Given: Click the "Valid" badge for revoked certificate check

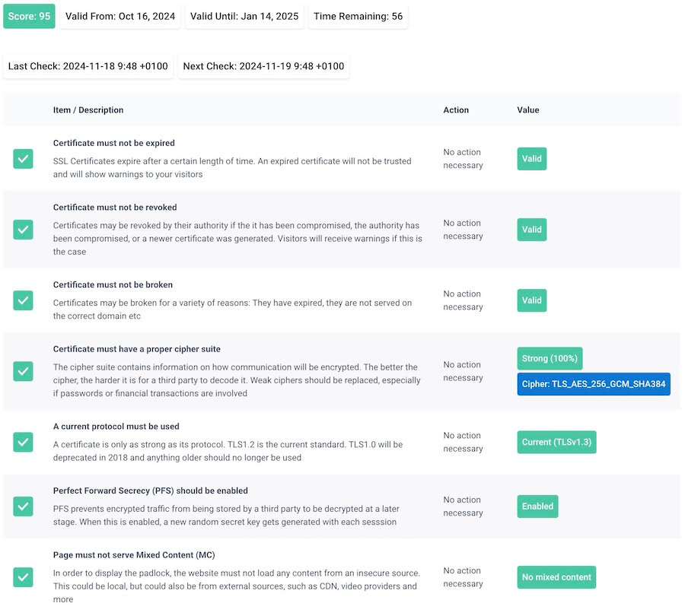Looking at the screenshot, I should point(531,230).
